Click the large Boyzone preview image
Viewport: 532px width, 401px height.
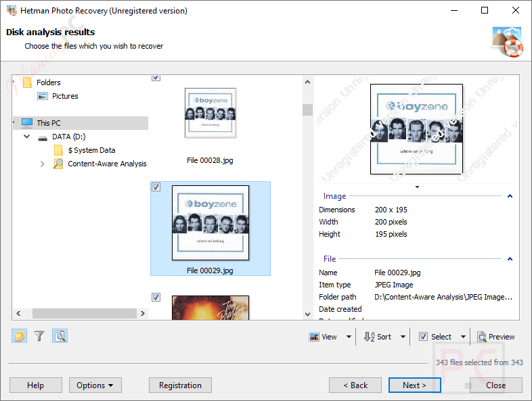coord(416,129)
